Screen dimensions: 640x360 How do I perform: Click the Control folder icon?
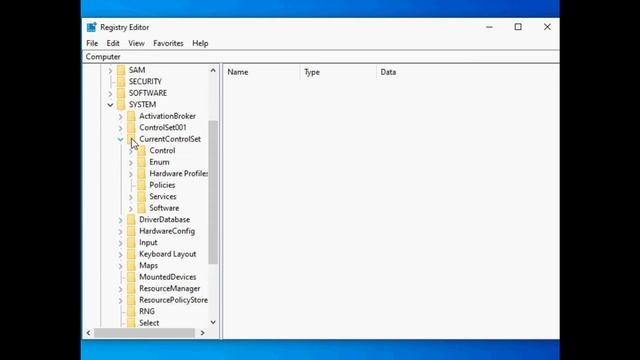pos(141,151)
